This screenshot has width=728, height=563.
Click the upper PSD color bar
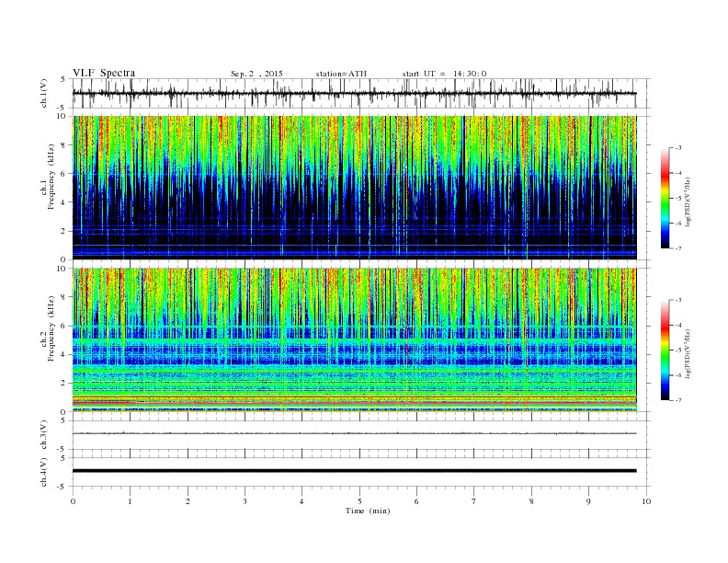[x=665, y=199]
